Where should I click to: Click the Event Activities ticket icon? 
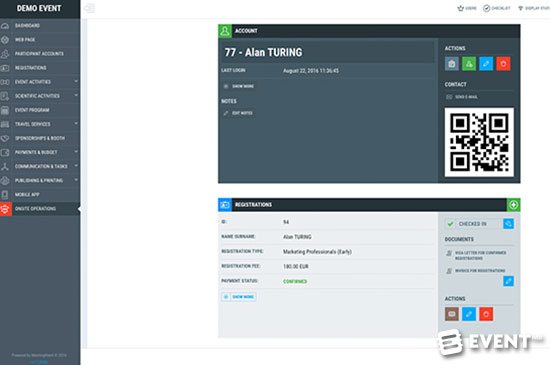click(5, 82)
